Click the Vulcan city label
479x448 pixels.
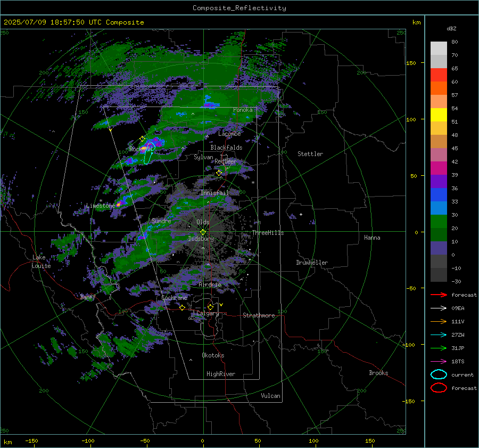click(270, 395)
